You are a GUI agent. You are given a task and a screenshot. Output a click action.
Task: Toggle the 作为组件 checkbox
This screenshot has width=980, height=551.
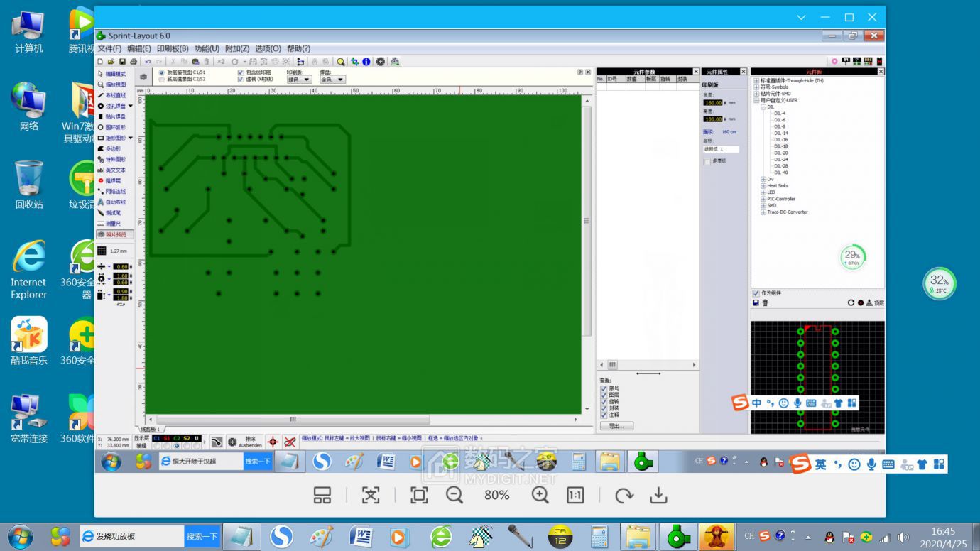[x=756, y=293]
